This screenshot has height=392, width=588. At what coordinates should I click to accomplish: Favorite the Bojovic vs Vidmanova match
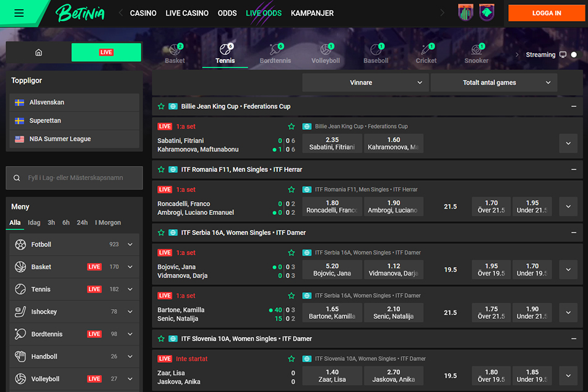click(292, 253)
